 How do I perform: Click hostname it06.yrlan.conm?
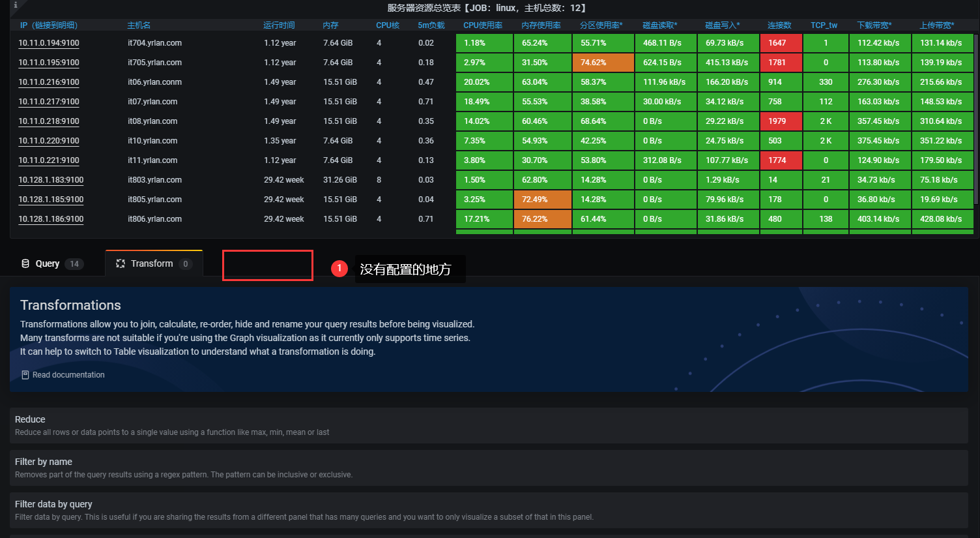pyautogui.click(x=154, y=82)
